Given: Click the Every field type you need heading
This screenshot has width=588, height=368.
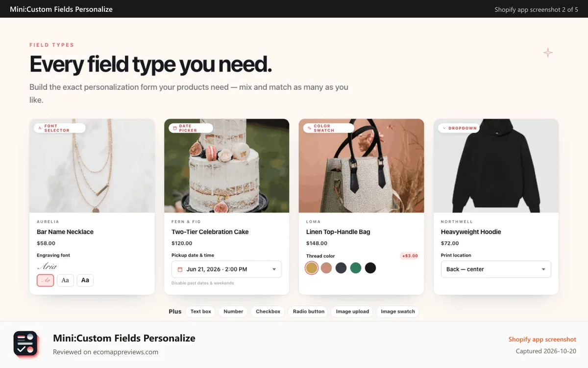Looking at the screenshot, I should point(150,64).
